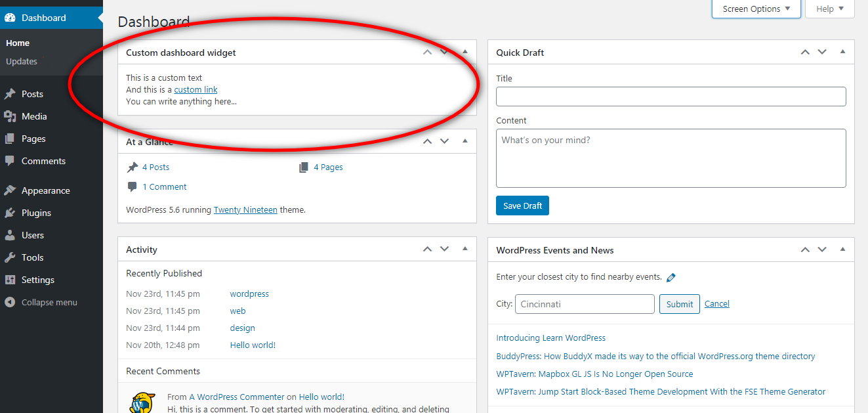Collapse the Quick Draft panel
Image resolution: width=868 pixels, height=413 pixels.
[x=842, y=51]
